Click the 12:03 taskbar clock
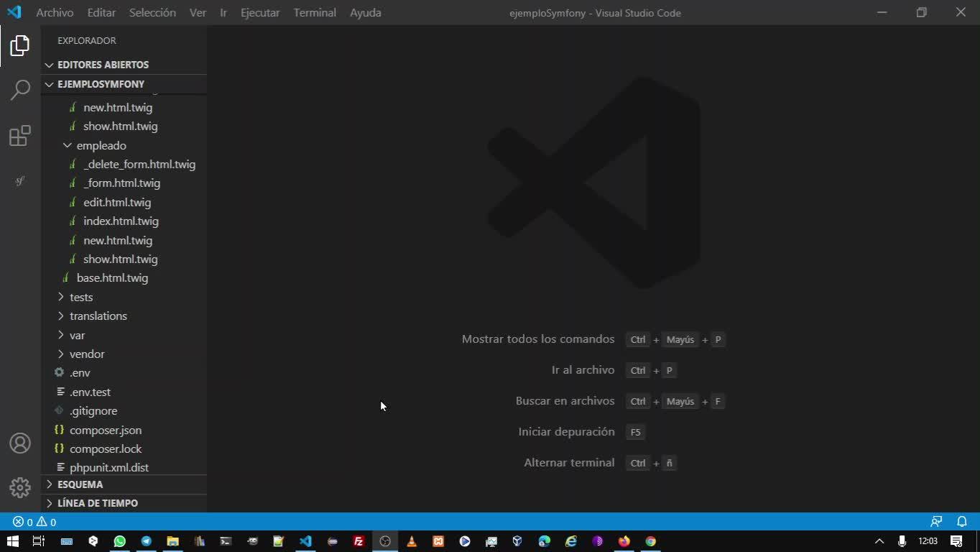The image size is (980, 552). (x=928, y=541)
